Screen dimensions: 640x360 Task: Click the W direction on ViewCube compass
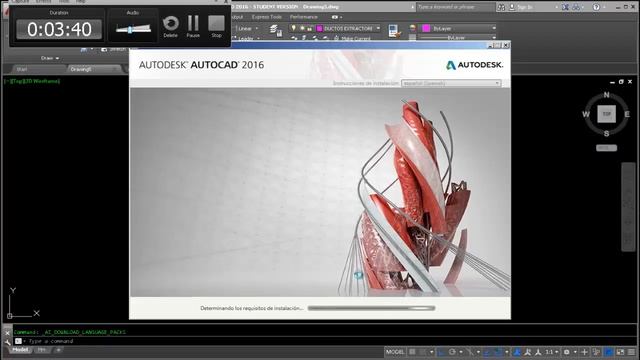coord(586,114)
